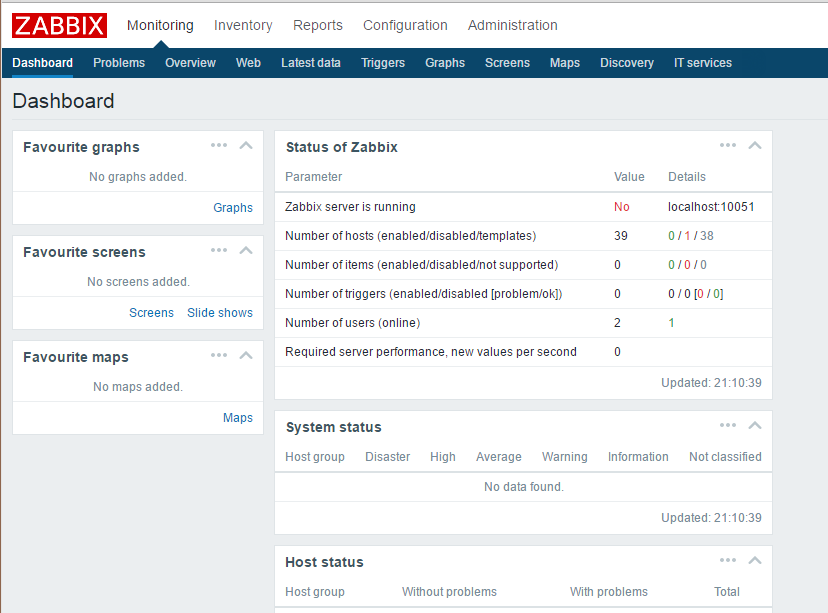Click the triggers details '0 / 0 [0 / 0]'
Image resolution: width=828 pixels, height=613 pixels.
(695, 294)
